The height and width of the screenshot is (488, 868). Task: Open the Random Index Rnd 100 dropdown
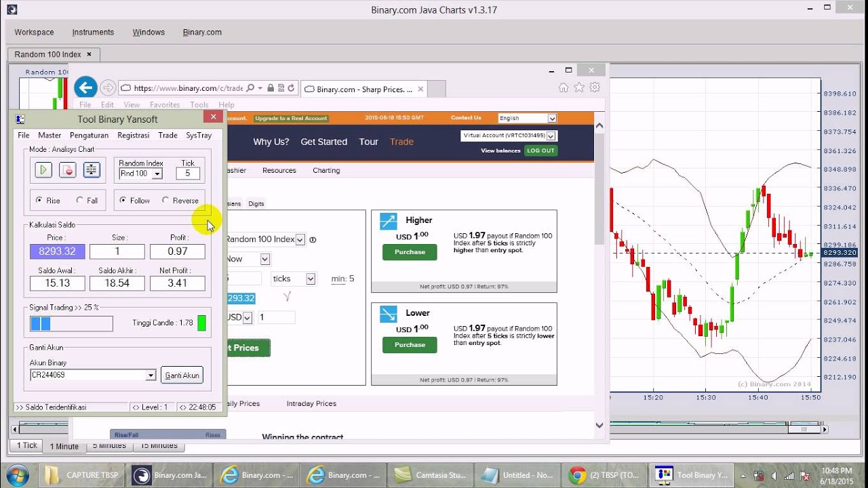[157, 174]
